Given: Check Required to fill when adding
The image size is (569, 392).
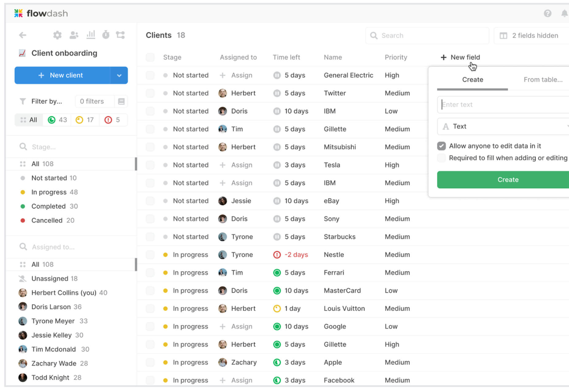Looking at the screenshot, I should (x=441, y=158).
